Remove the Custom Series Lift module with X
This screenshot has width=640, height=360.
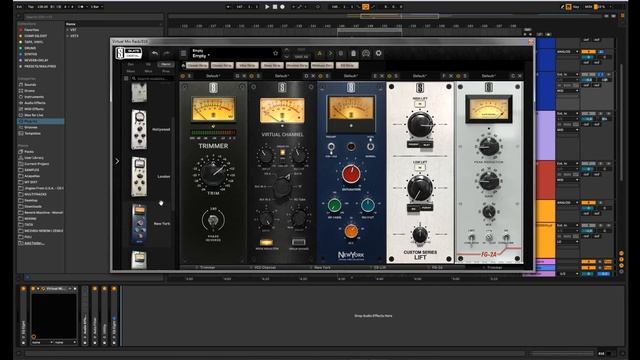coord(451,76)
